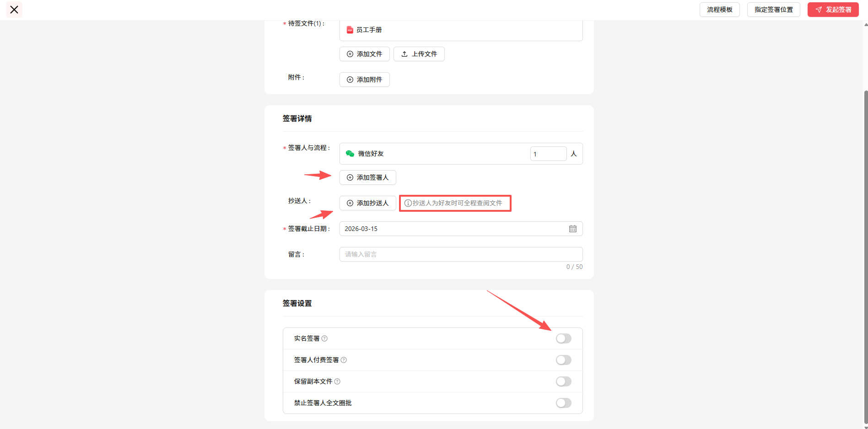Click the 上传文件 button

coord(419,54)
